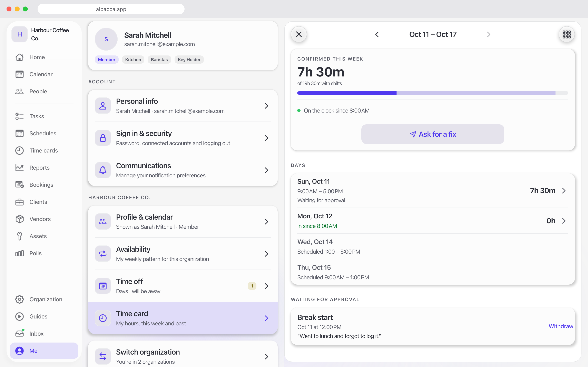588x367 pixels.
Task: Open the Time cards sidebar icon
Action: (19, 150)
